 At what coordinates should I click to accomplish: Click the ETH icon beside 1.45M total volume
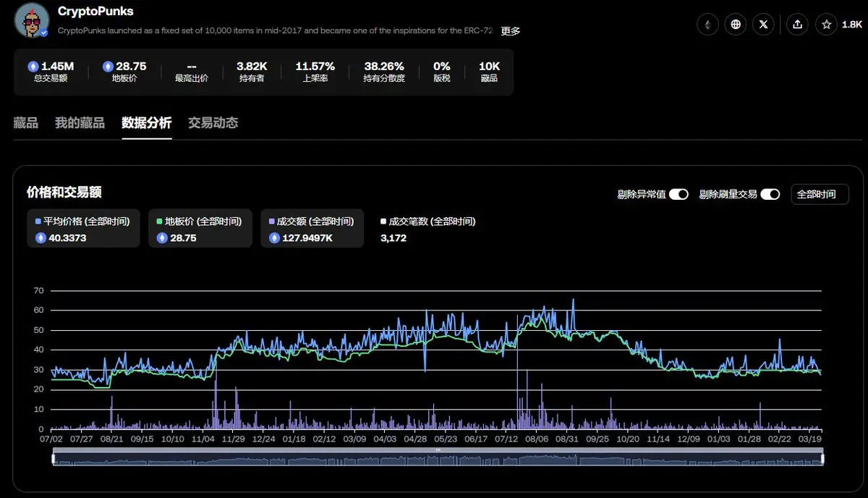[x=33, y=67]
